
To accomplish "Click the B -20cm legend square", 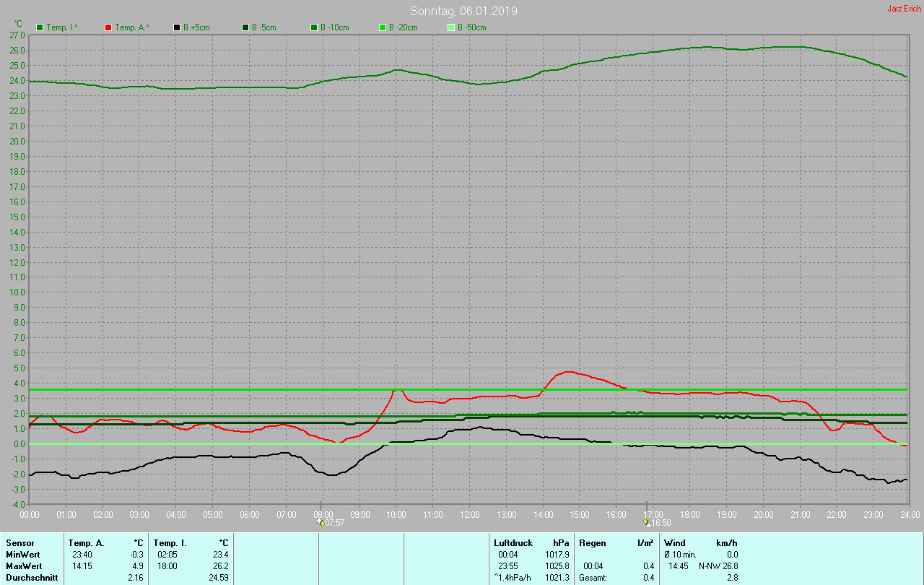I will pyautogui.click(x=383, y=27).
